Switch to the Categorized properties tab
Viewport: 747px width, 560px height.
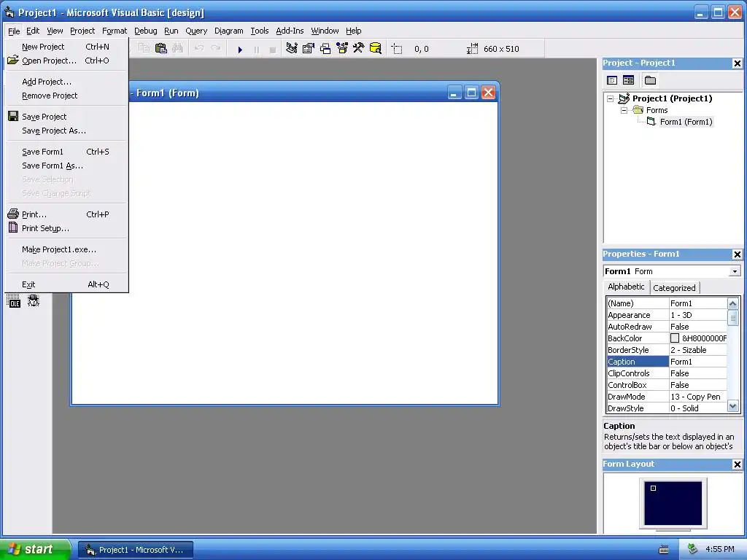click(x=674, y=287)
